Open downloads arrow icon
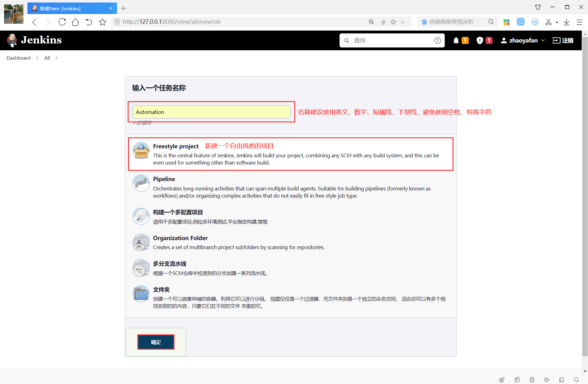The height and width of the screenshot is (384, 588). click(566, 22)
